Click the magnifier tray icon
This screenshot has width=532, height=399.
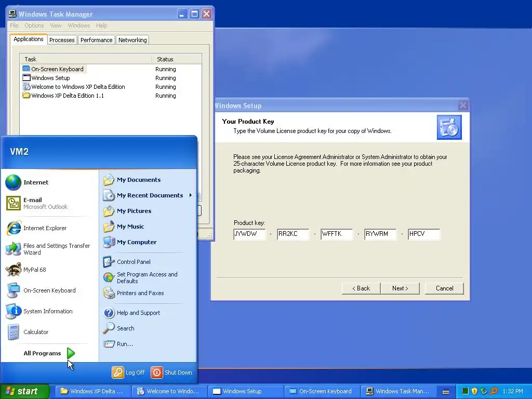pyautogui.click(x=494, y=391)
